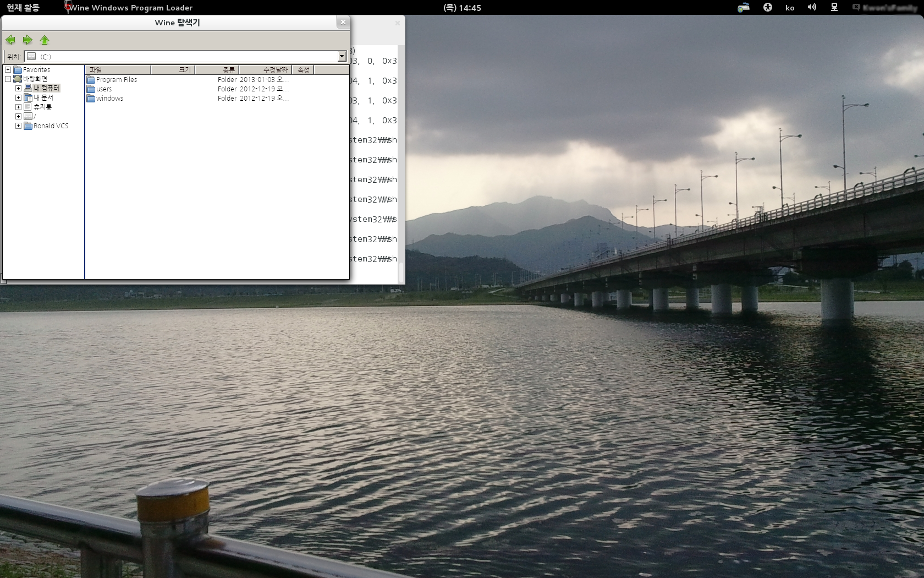Viewport: 924px width, 578px height.
Task: Select the 내 컴퓨터 computer icon
Action: 28,88
